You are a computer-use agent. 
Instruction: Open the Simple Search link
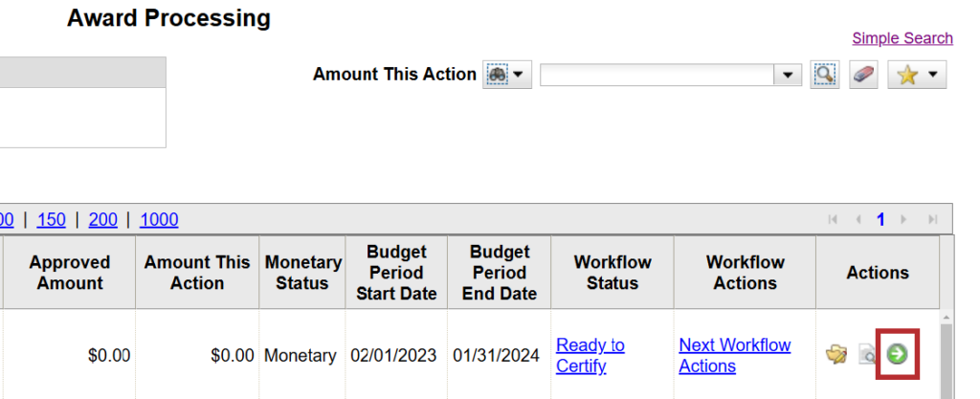click(902, 38)
